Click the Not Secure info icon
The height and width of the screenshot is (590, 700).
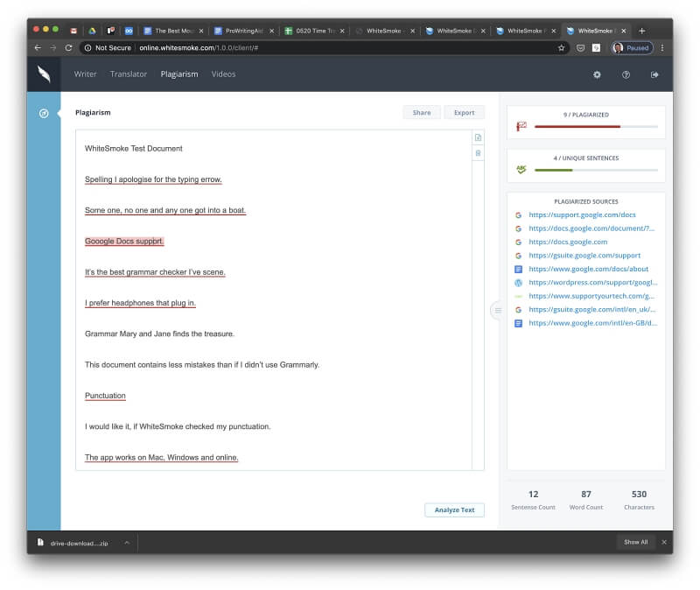tap(88, 48)
